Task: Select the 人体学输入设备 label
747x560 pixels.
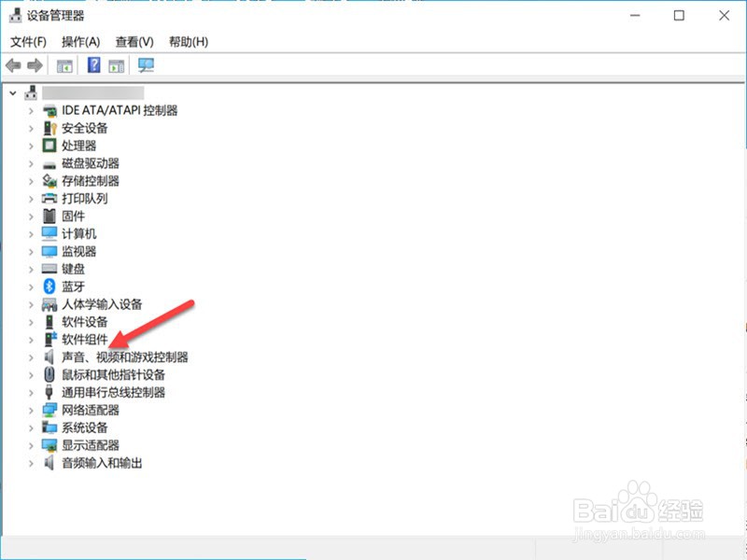Action: coord(102,304)
